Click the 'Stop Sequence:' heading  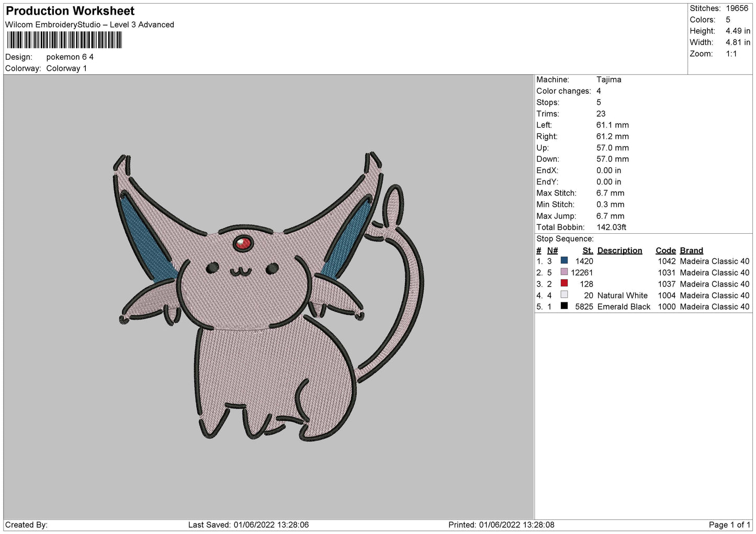click(x=565, y=239)
